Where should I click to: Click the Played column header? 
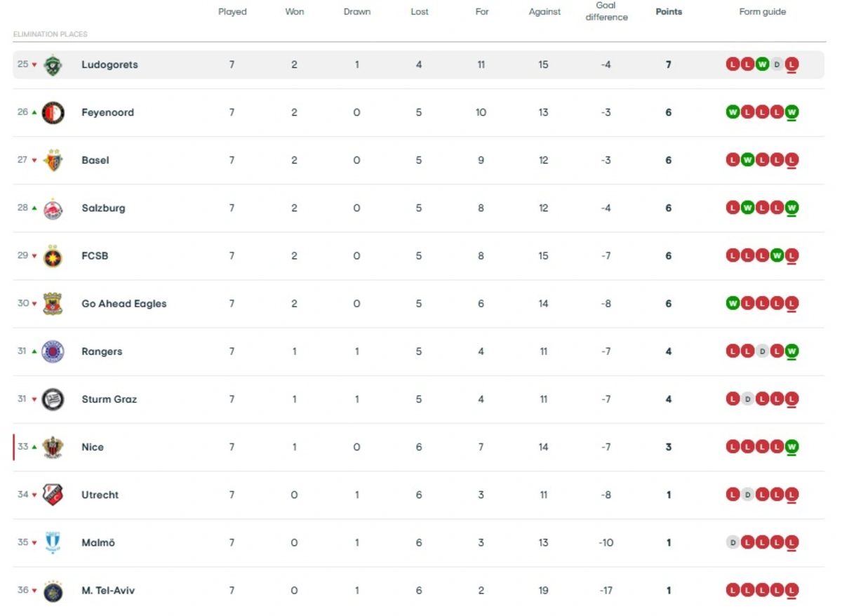(x=232, y=12)
